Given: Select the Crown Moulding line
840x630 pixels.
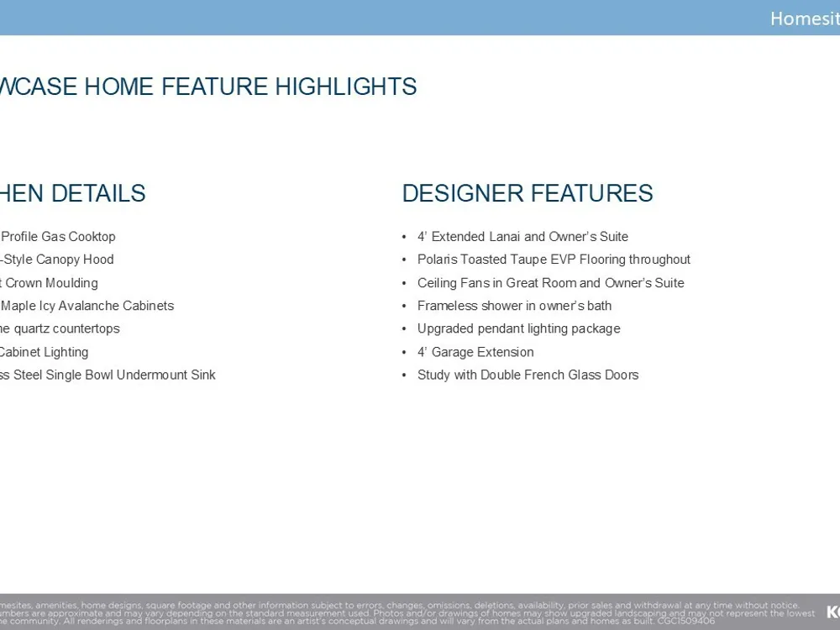Looking at the screenshot, I should click(49, 283).
